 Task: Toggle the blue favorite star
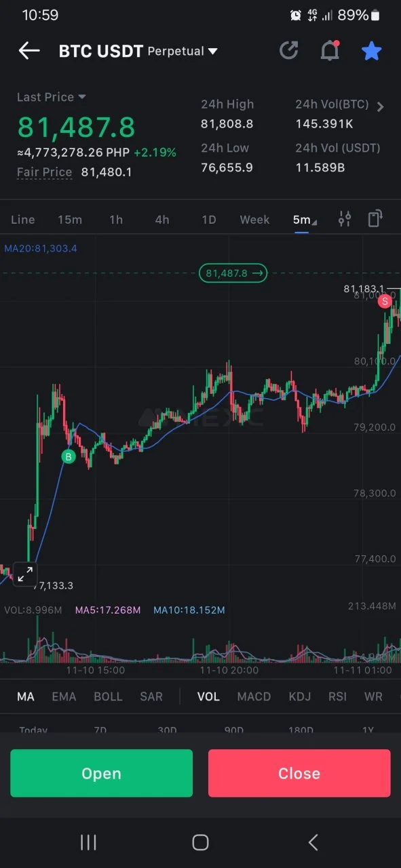pos(372,51)
